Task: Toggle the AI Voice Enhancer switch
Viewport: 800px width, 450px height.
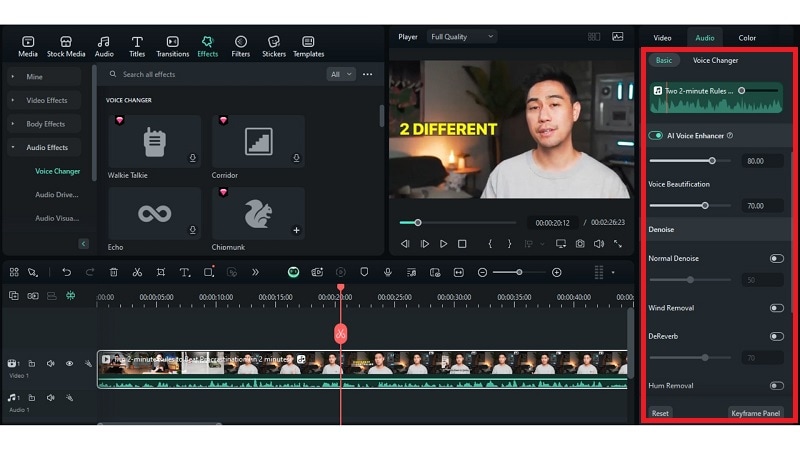Action: click(x=656, y=136)
